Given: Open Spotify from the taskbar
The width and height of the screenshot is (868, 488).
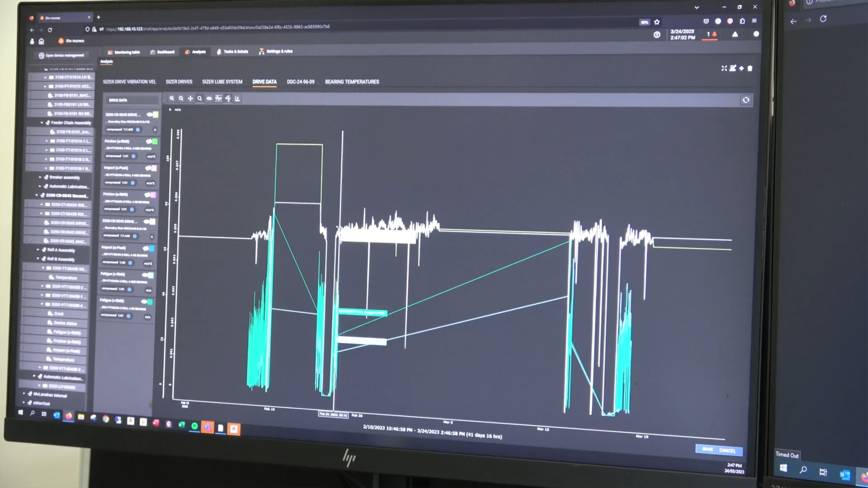Looking at the screenshot, I should [194, 426].
